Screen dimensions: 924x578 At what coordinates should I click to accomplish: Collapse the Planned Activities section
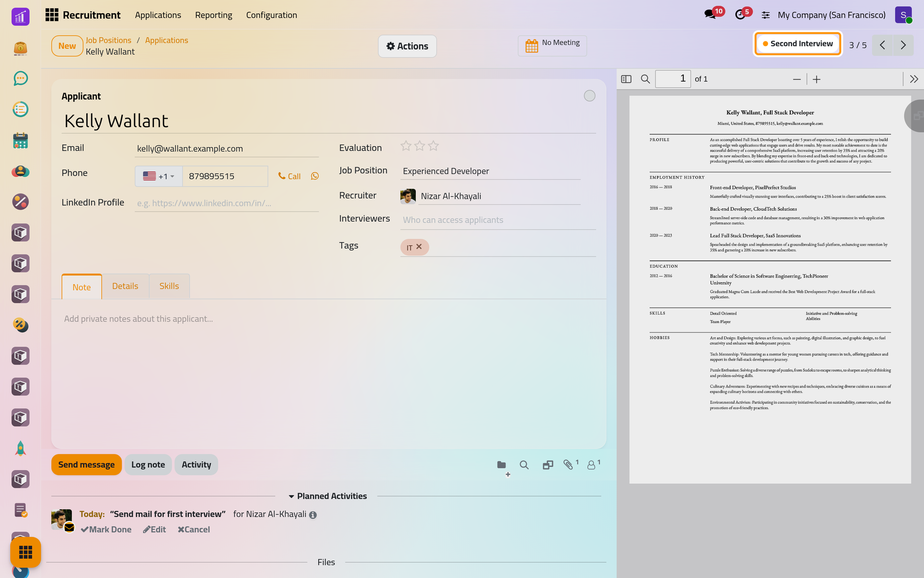click(x=327, y=496)
